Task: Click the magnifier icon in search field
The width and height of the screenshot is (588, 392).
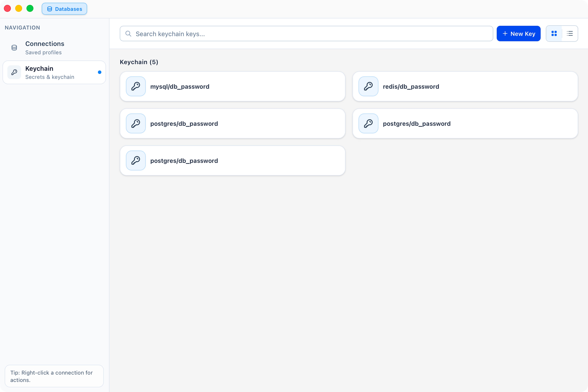Action: [128, 34]
